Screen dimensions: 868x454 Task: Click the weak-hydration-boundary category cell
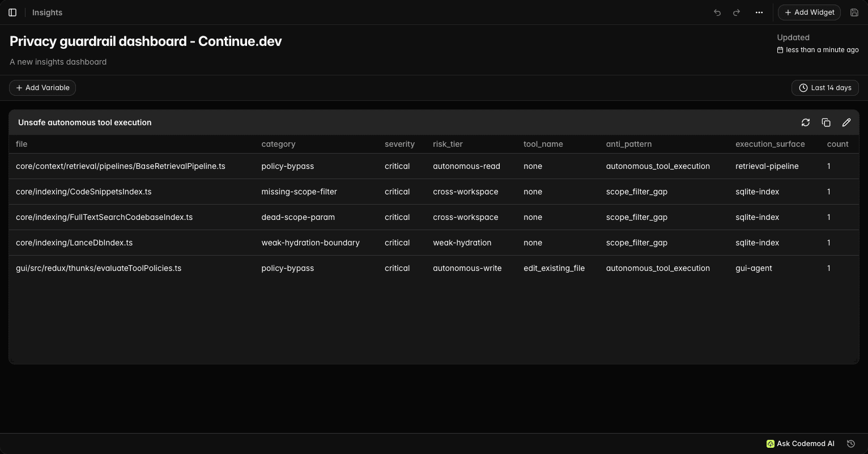click(x=310, y=243)
